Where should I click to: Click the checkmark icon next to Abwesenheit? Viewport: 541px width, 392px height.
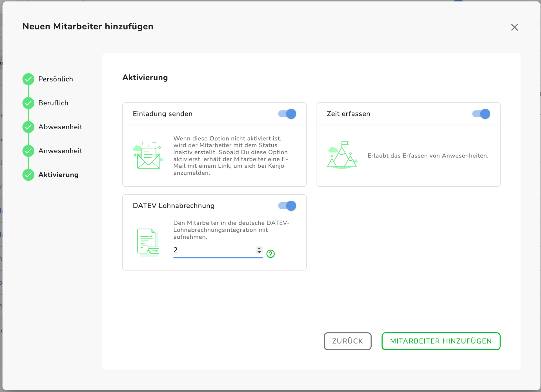(x=28, y=127)
